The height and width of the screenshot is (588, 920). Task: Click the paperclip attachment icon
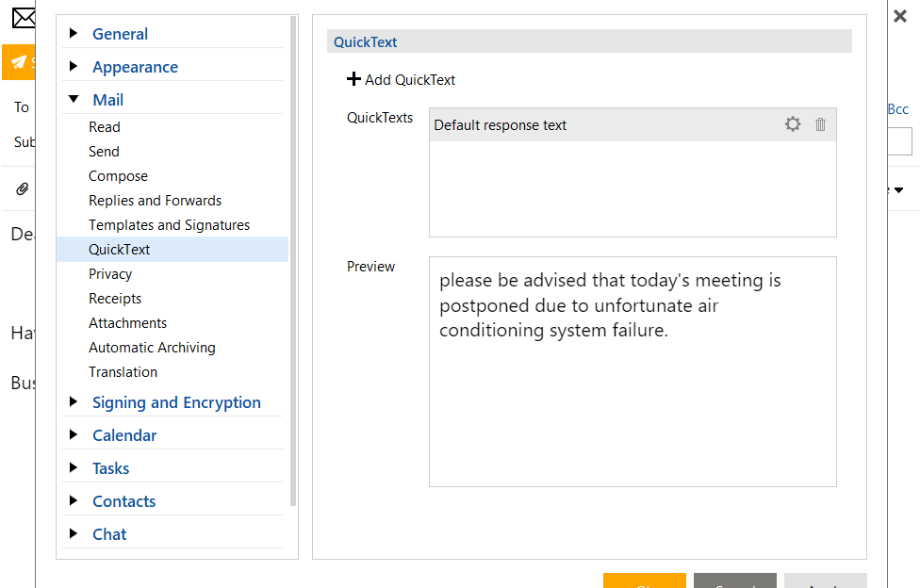click(23, 189)
